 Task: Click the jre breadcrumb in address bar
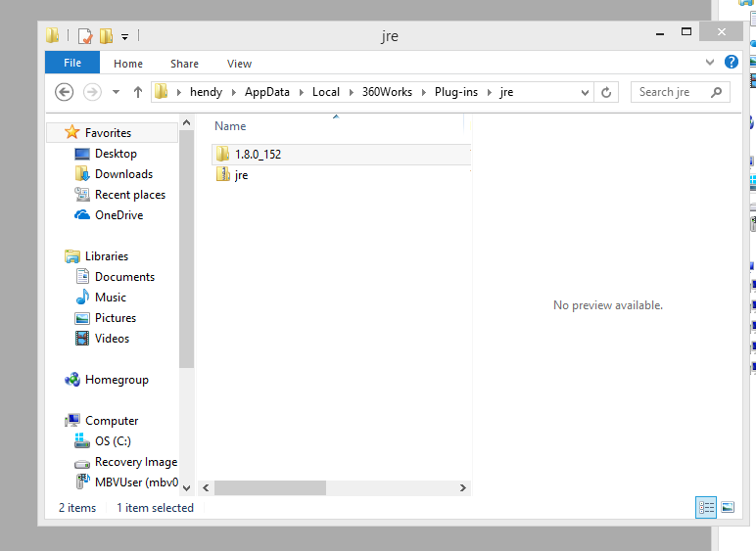coord(506,92)
